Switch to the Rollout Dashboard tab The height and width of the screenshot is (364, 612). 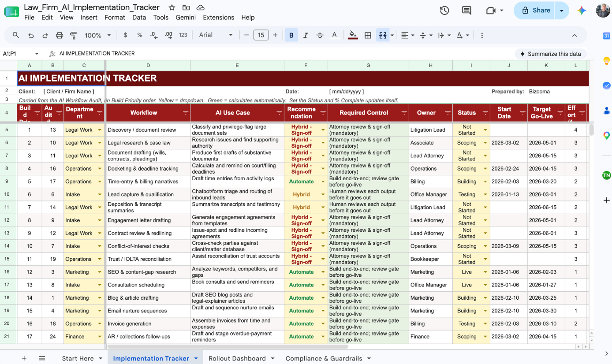click(237, 358)
